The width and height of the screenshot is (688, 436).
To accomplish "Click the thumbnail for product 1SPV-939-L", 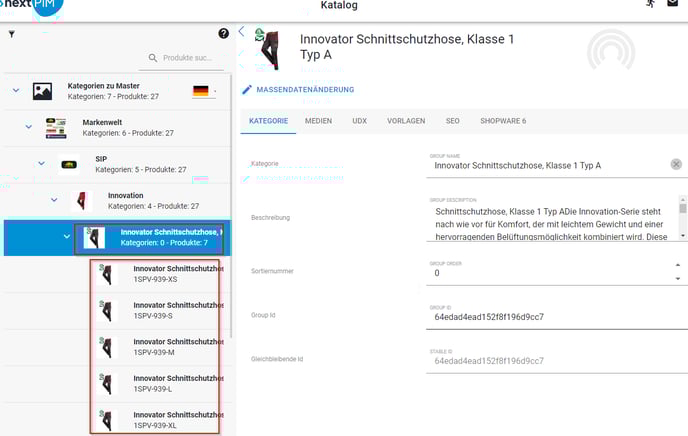I will click(x=107, y=384).
